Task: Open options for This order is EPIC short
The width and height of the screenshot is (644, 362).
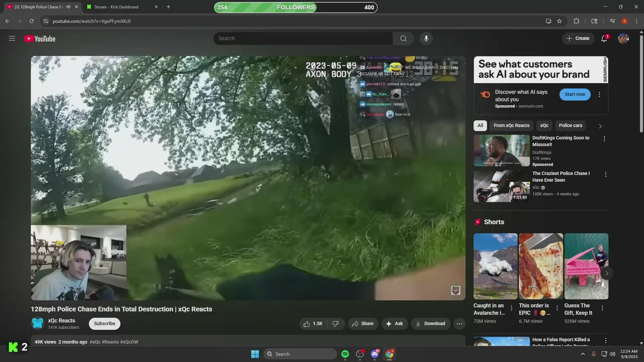Action: (x=557, y=308)
